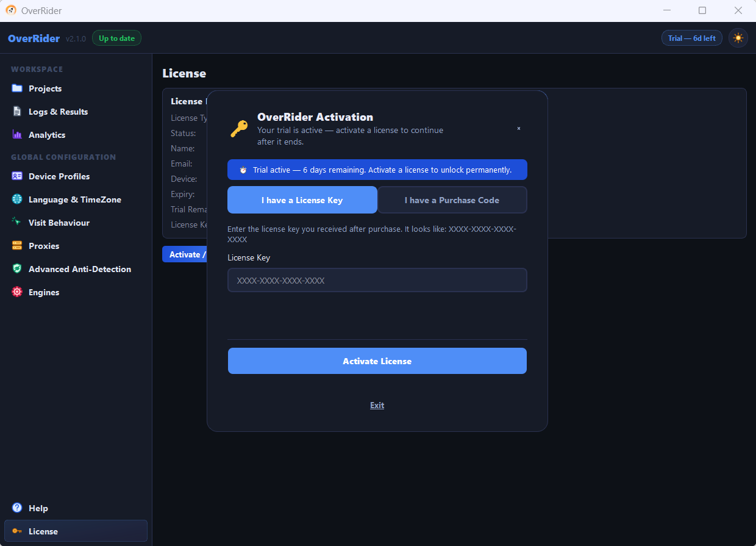The image size is (756, 546).
Task: Click the Status: label in license panel
Action: click(x=184, y=133)
